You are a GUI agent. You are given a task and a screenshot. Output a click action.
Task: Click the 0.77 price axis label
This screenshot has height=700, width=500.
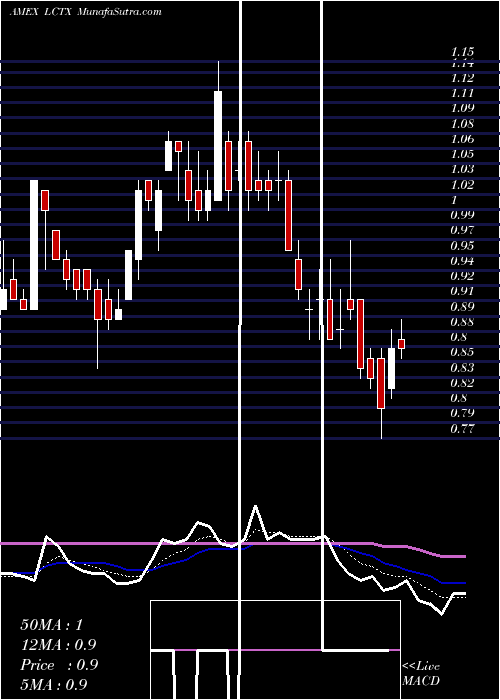462,429
